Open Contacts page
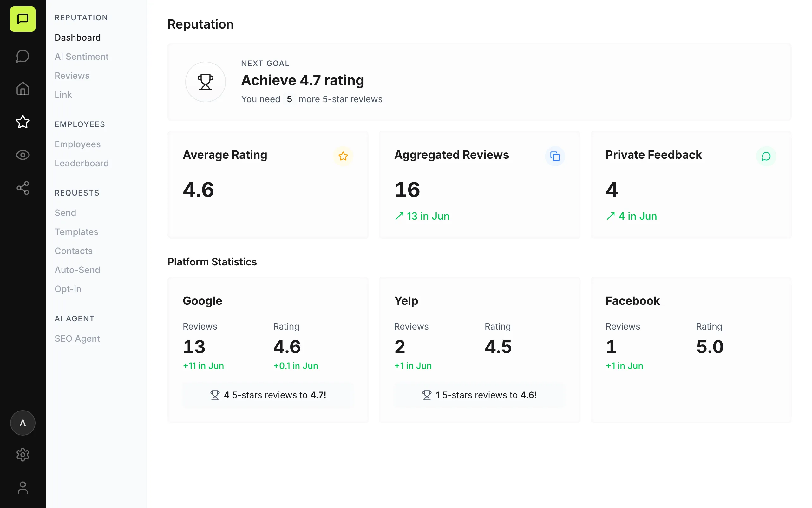This screenshot has width=812, height=508. pos(74,251)
